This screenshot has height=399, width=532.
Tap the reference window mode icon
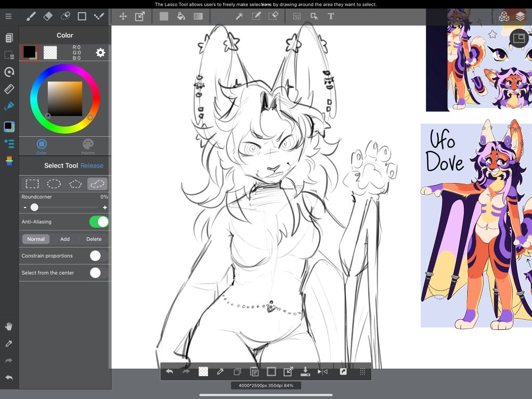[x=519, y=38]
